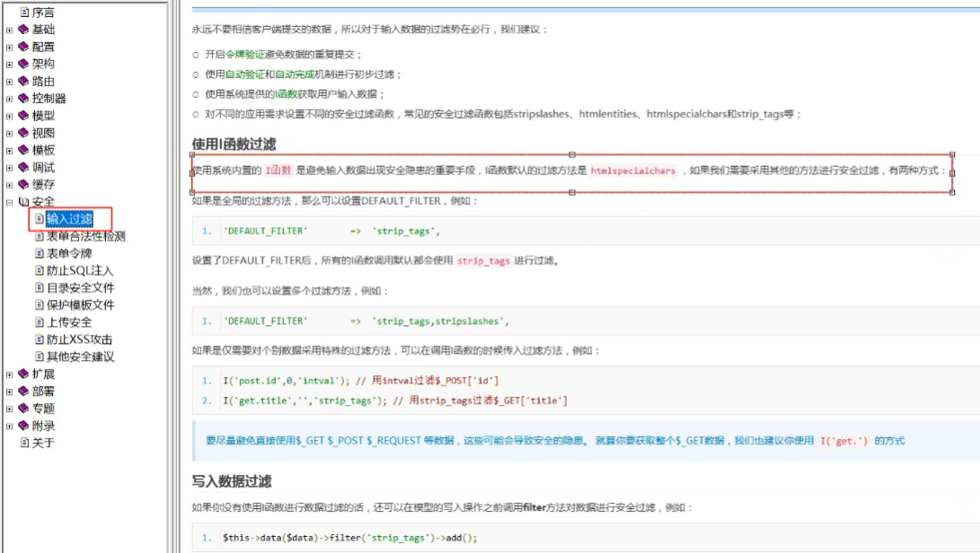Screen dimensions: 980x553
Task: Open the 序言 page in tree
Action: (x=43, y=12)
